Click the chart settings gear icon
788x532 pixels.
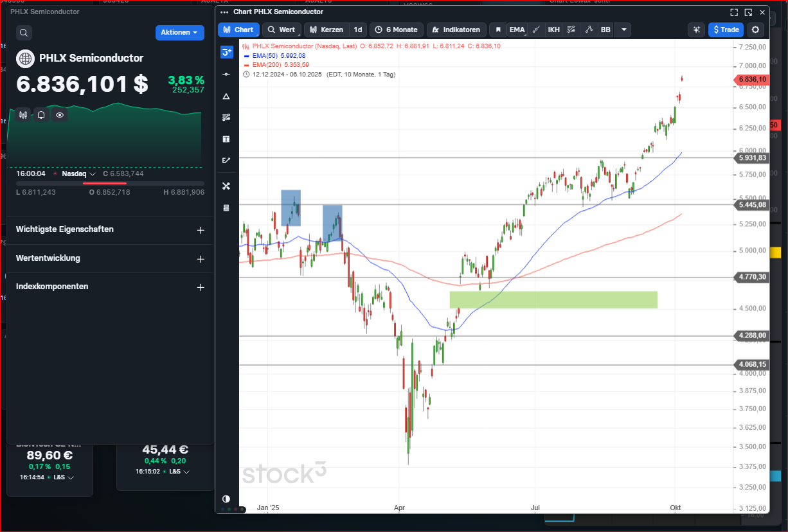coord(755,30)
